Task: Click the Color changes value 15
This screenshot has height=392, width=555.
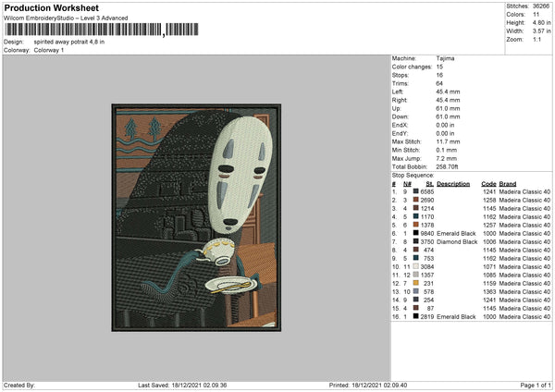Action: (x=439, y=67)
